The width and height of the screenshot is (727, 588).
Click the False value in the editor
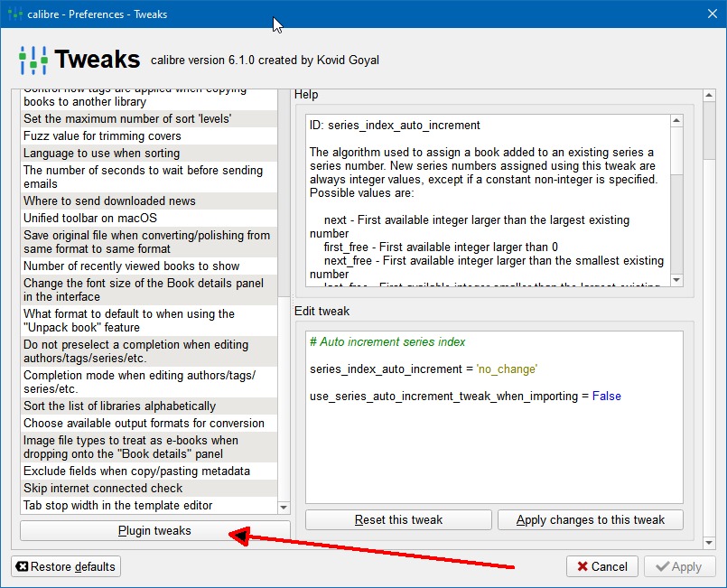[607, 396]
